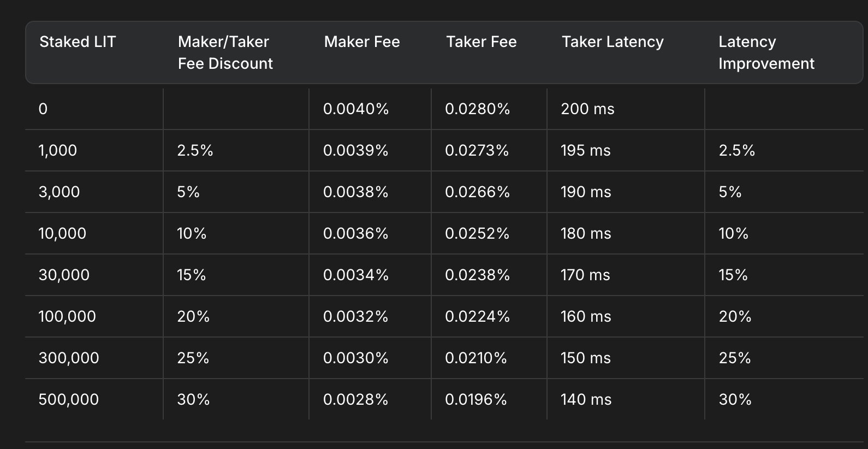This screenshot has height=449, width=868.
Task: Select the 0.0252% taker fee cell
Action: coord(477,233)
